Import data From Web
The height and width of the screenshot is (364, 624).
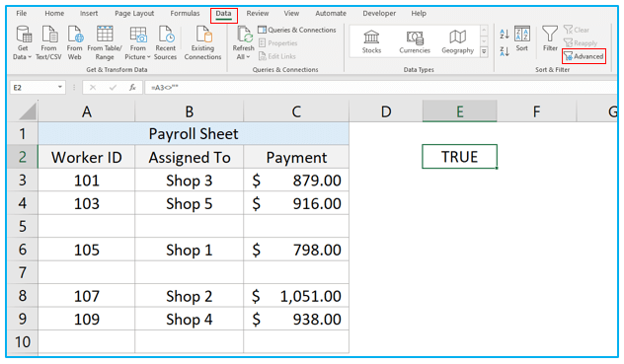pos(74,43)
